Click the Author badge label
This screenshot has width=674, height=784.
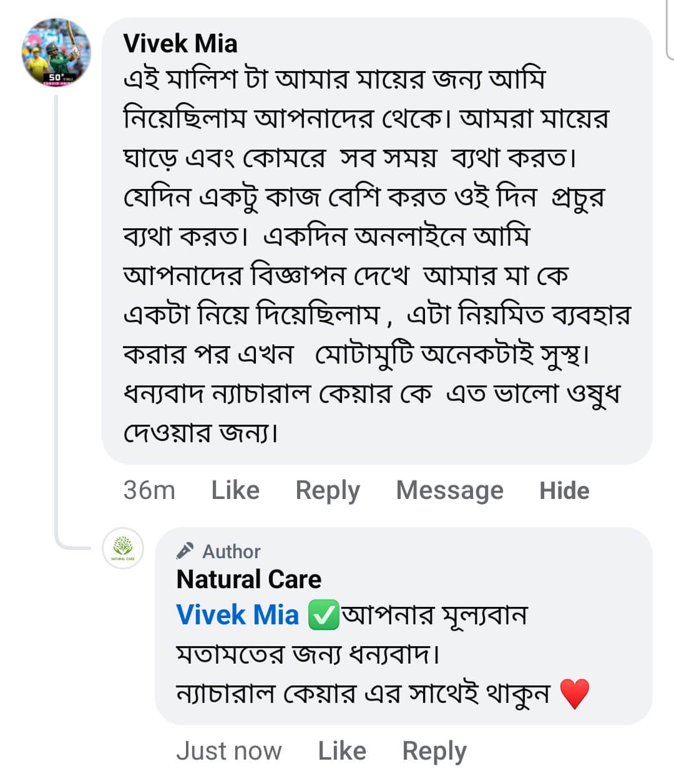tap(232, 551)
